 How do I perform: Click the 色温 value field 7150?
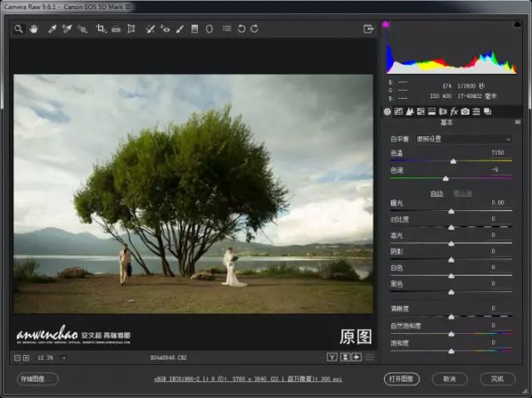[x=498, y=153]
